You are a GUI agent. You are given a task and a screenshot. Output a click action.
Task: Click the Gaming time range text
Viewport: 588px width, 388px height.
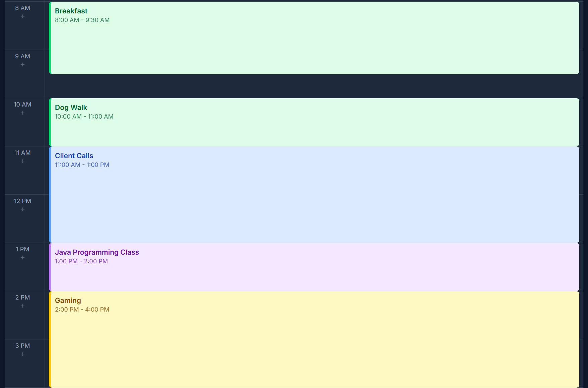click(x=82, y=309)
